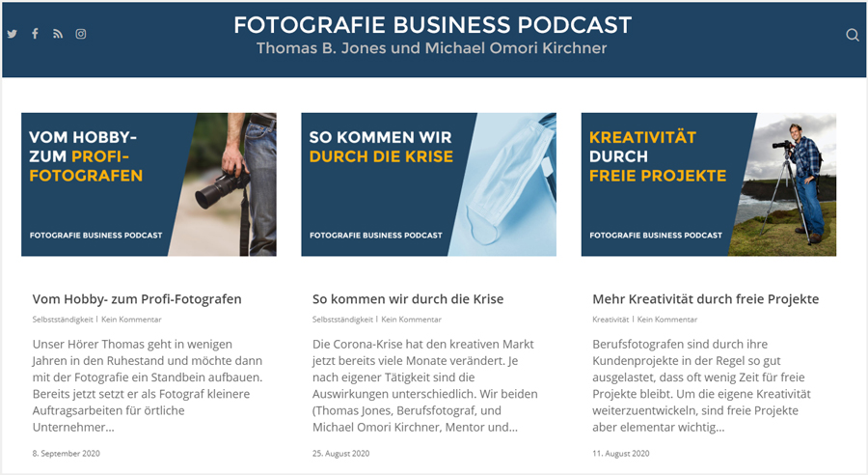Open the So kommen wir durch die Krise thumbnail
Viewport: 868px width, 475px height.
tap(428, 184)
